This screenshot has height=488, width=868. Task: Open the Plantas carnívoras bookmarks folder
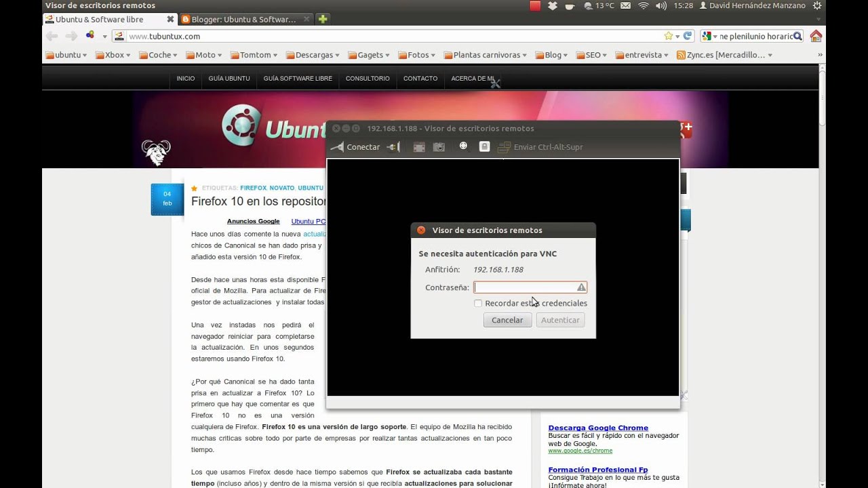click(x=486, y=55)
